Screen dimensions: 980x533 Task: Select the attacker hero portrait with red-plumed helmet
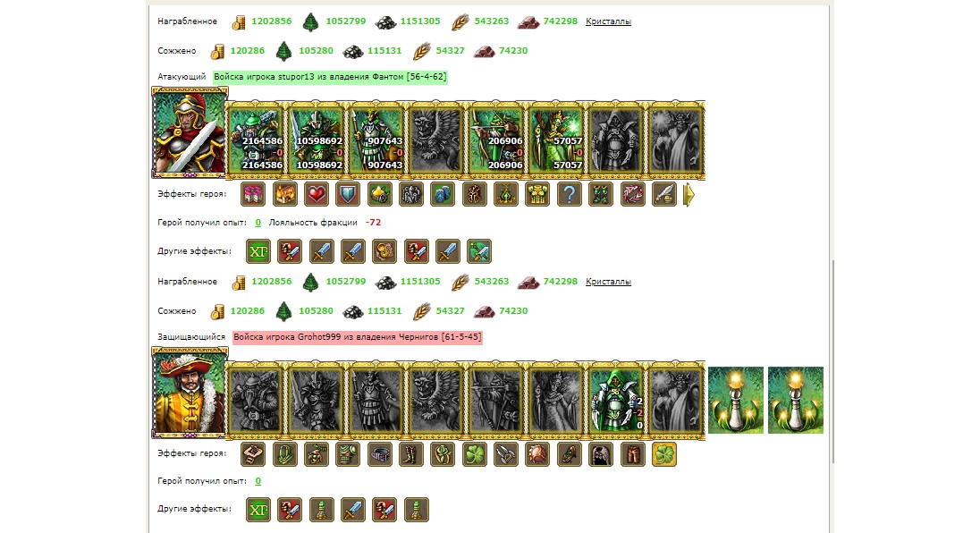[x=190, y=132]
